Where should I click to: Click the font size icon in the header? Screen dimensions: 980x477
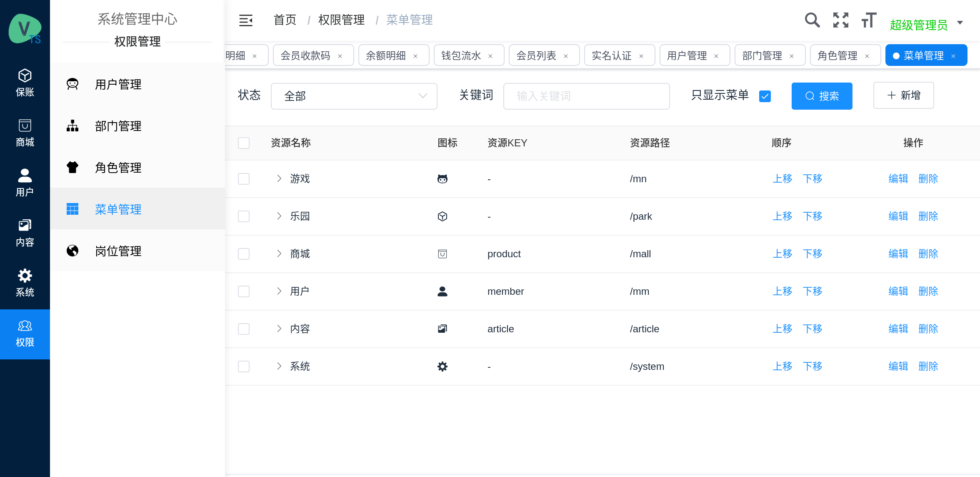tap(869, 20)
